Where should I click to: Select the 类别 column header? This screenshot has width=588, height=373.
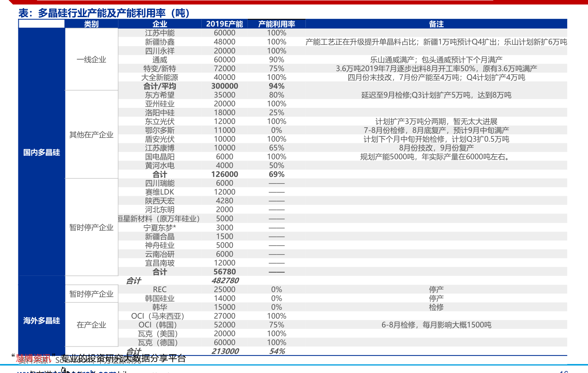(x=91, y=24)
